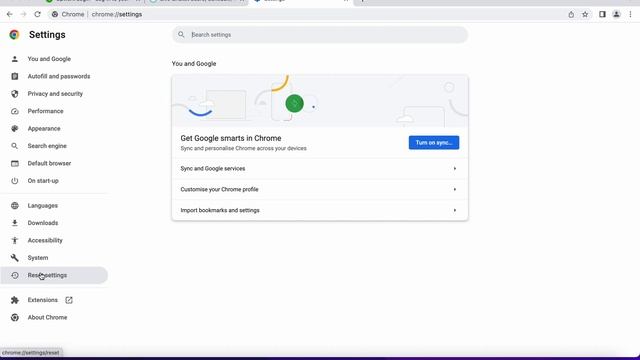The height and width of the screenshot is (360, 640).
Task: Select Reset settings in sidebar
Action: [54, 275]
